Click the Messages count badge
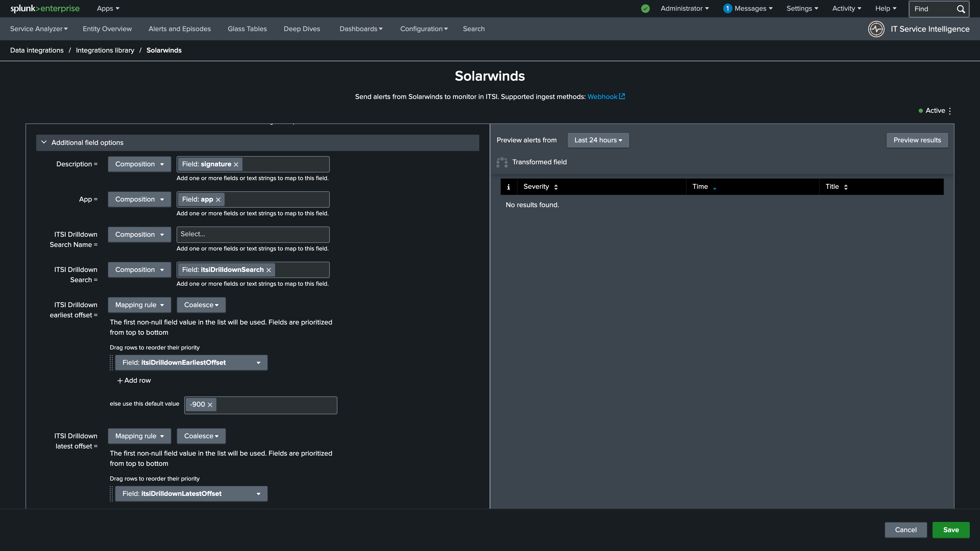 [727, 8]
